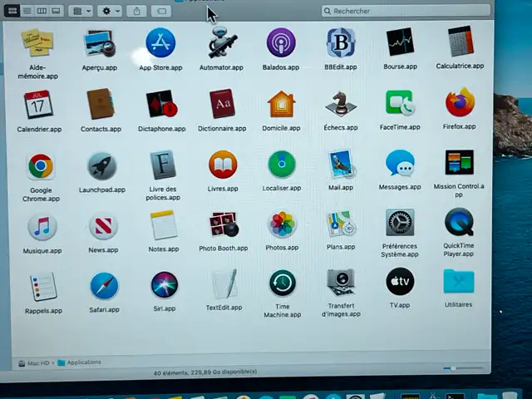Viewport: 532px width, 399px height.
Task: Select News.app icon
Action: pos(103,226)
